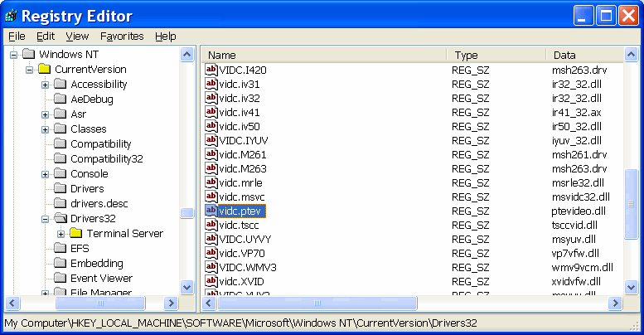Click the vidc.mrle registry value icon
Viewport: 644px width, 335px height.
pos(211,182)
